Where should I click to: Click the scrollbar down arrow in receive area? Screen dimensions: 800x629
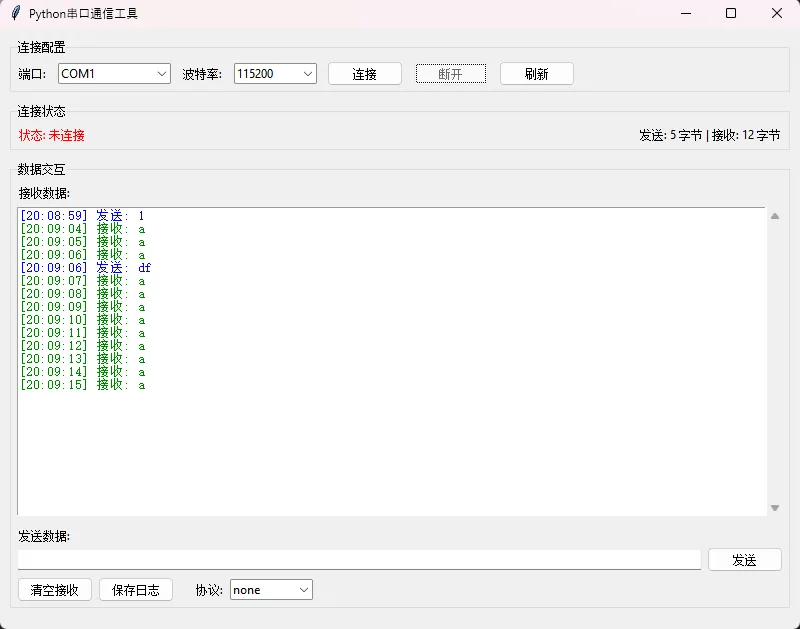(774, 508)
